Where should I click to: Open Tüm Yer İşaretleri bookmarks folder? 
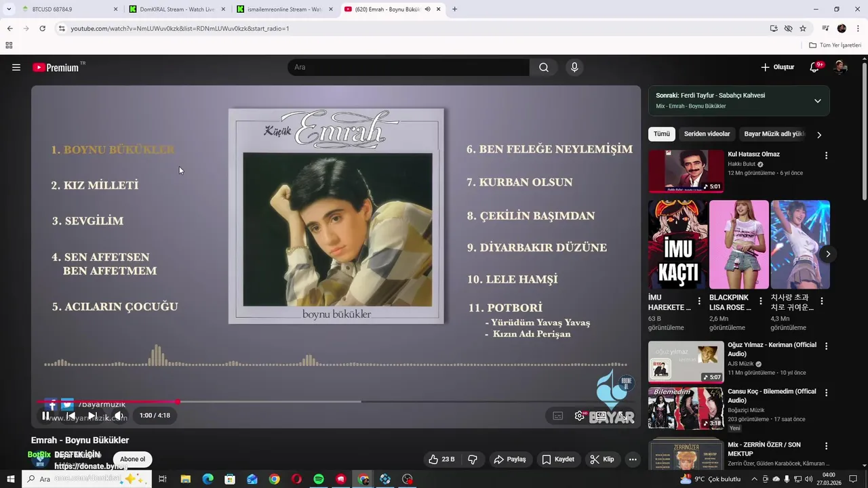point(835,45)
